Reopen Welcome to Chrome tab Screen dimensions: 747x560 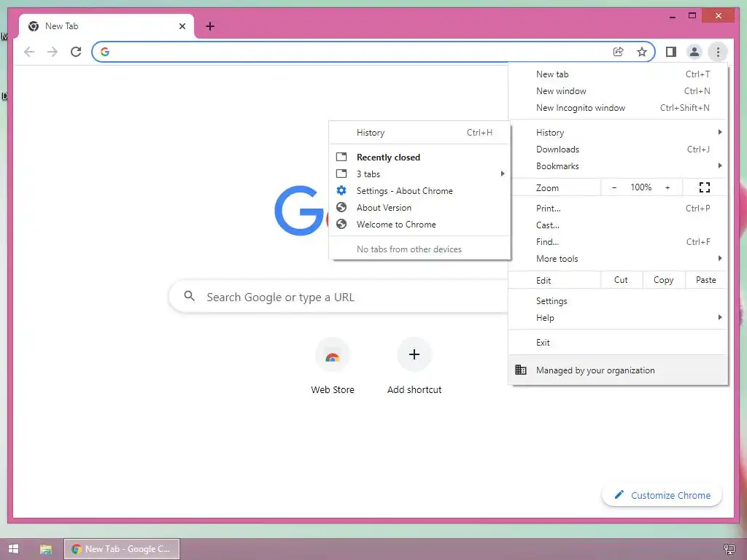tap(419, 224)
